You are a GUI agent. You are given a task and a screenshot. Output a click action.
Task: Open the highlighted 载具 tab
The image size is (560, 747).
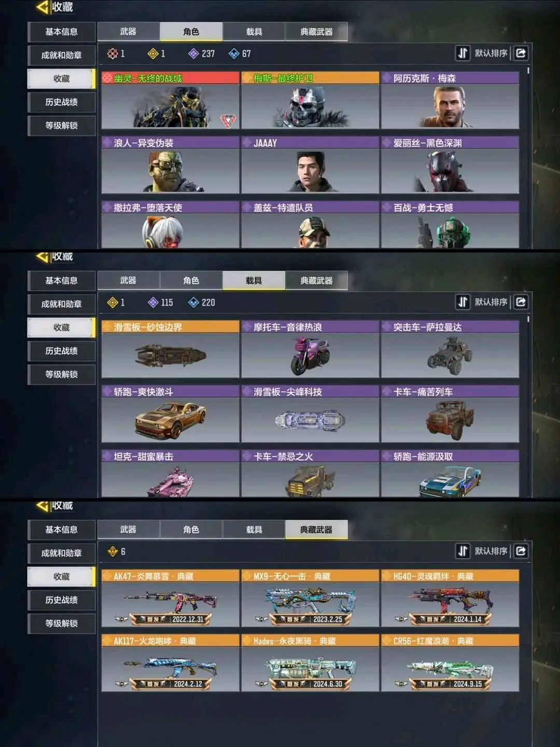click(254, 281)
